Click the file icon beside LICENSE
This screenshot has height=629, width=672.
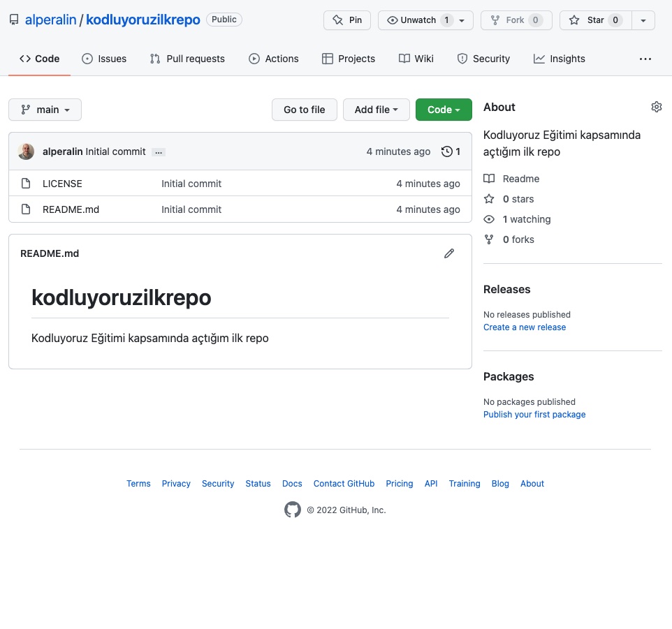coord(26,184)
